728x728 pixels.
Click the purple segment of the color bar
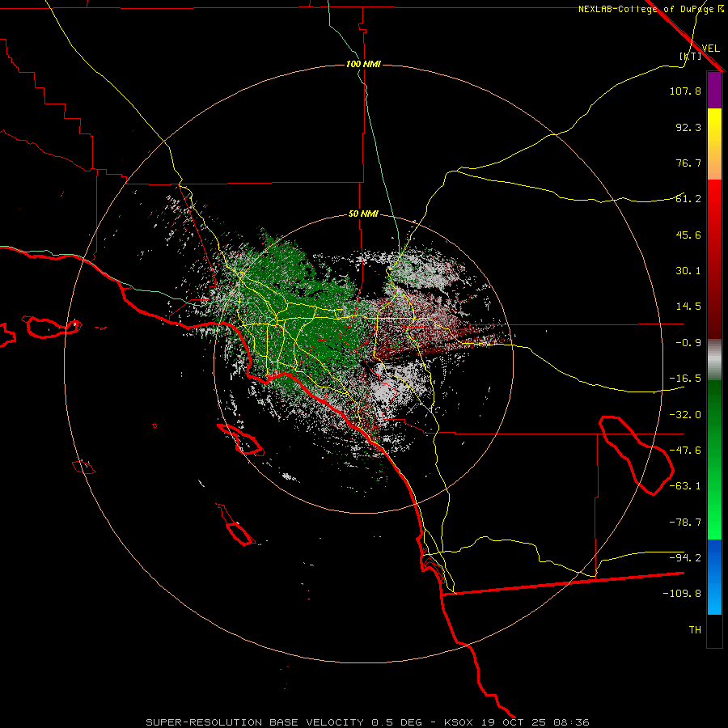point(714,90)
